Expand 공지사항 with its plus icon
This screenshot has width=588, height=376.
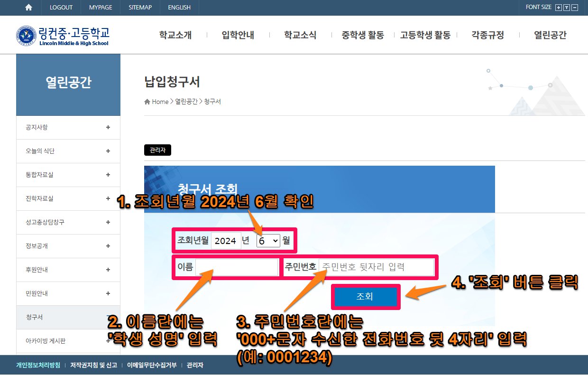click(108, 127)
